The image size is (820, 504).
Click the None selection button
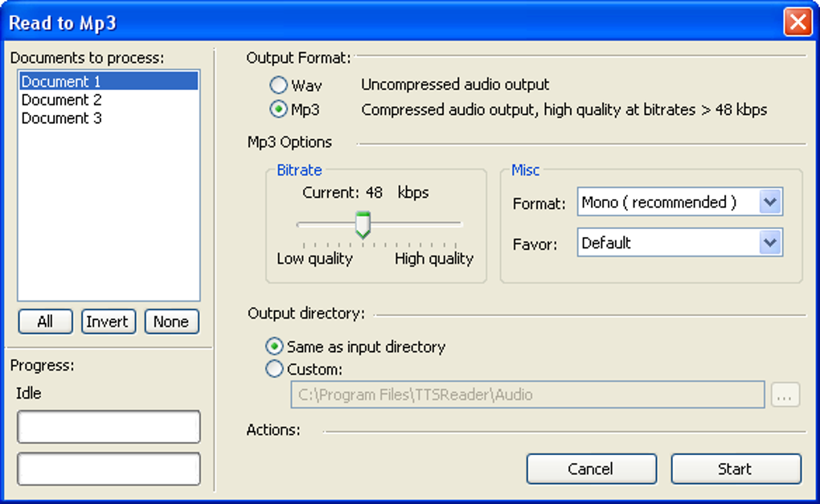tap(171, 322)
